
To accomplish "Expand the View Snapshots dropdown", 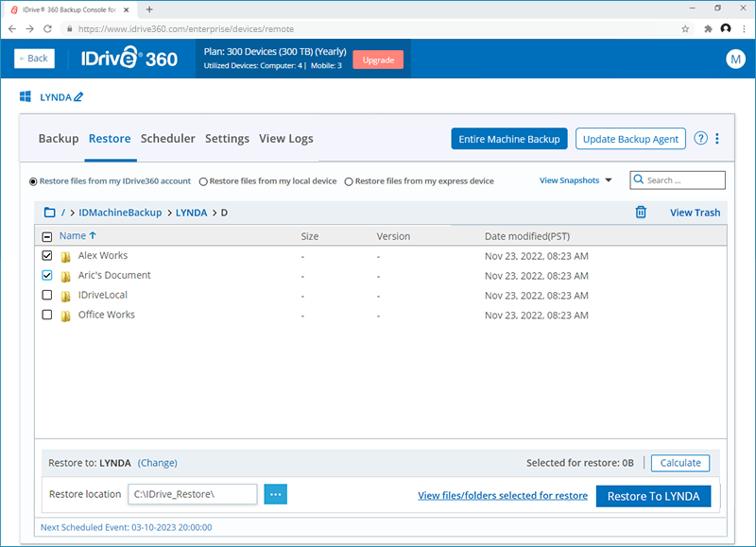I will tap(576, 180).
